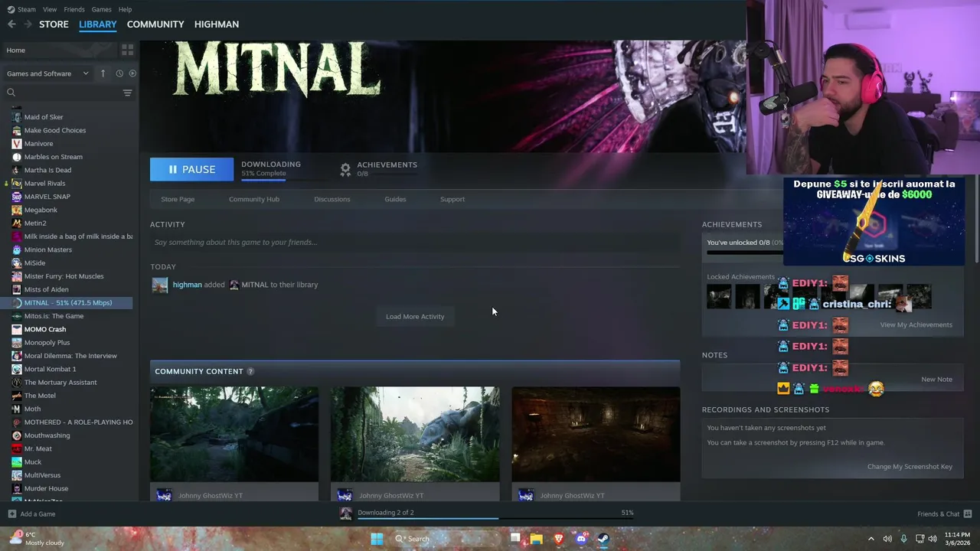The image size is (980, 551).
Task: Open the Windows Start menu
Action: 377,539
